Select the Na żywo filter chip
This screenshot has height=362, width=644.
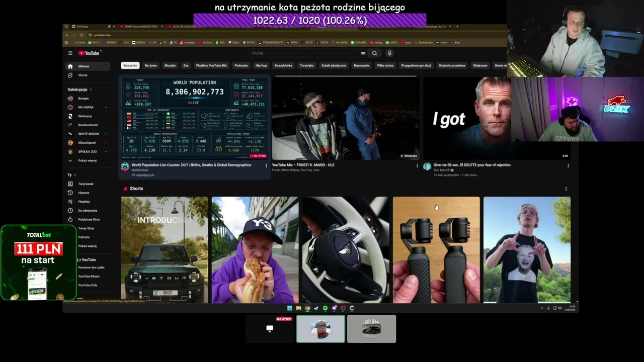coord(151,65)
